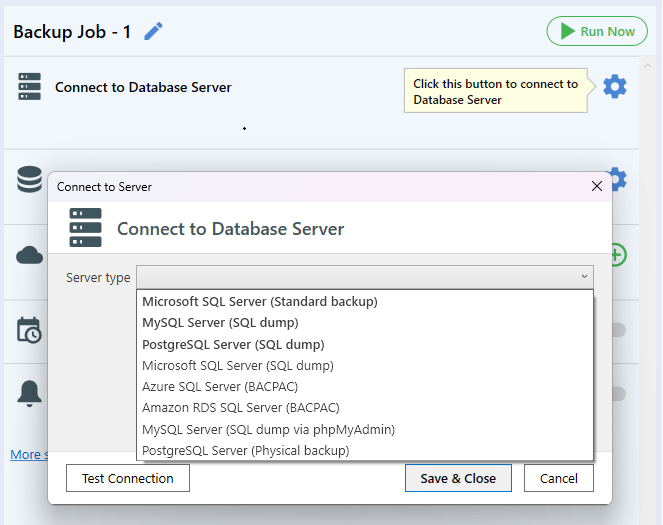Click the dialog header server icon
The image size is (663, 525).
85,227
